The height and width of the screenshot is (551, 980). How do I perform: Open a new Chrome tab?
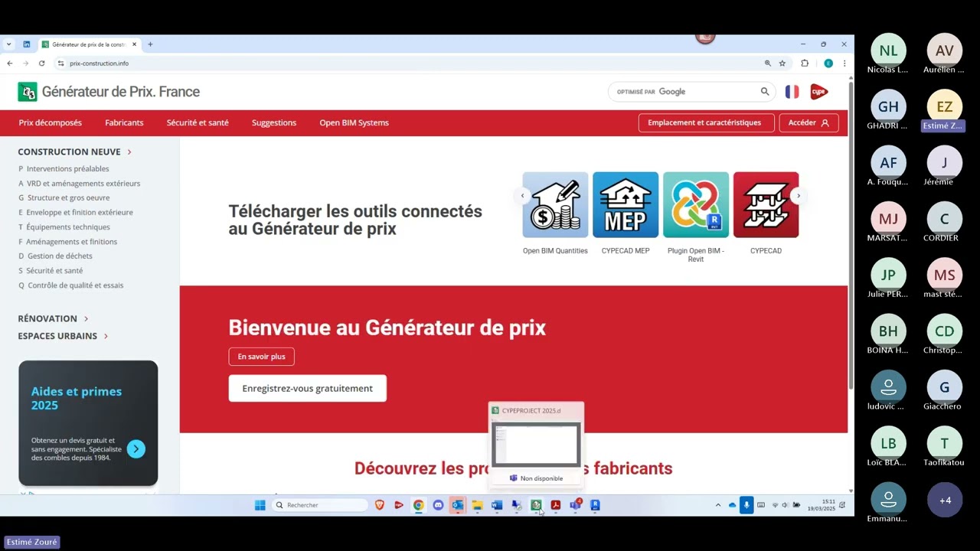click(x=150, y=44)
